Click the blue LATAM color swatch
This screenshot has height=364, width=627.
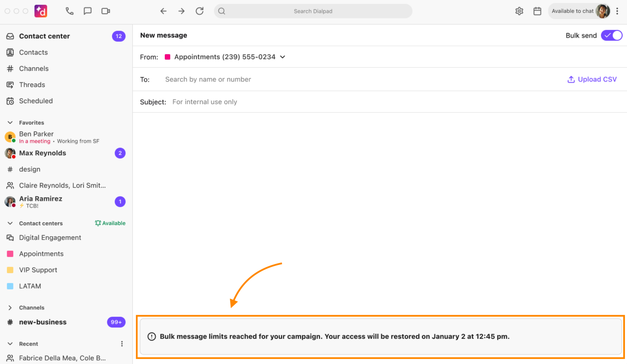[10, 286]
